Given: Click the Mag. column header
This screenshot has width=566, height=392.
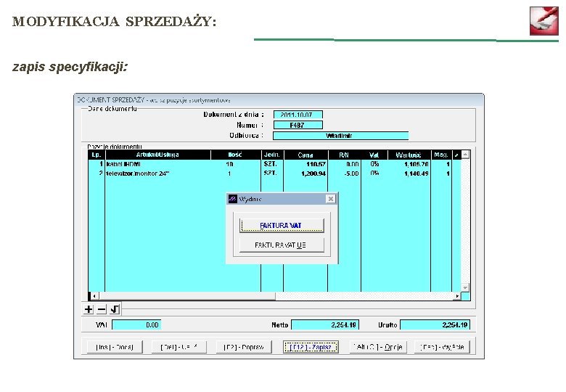Looking at the screenshot, I should coord(441,155).
